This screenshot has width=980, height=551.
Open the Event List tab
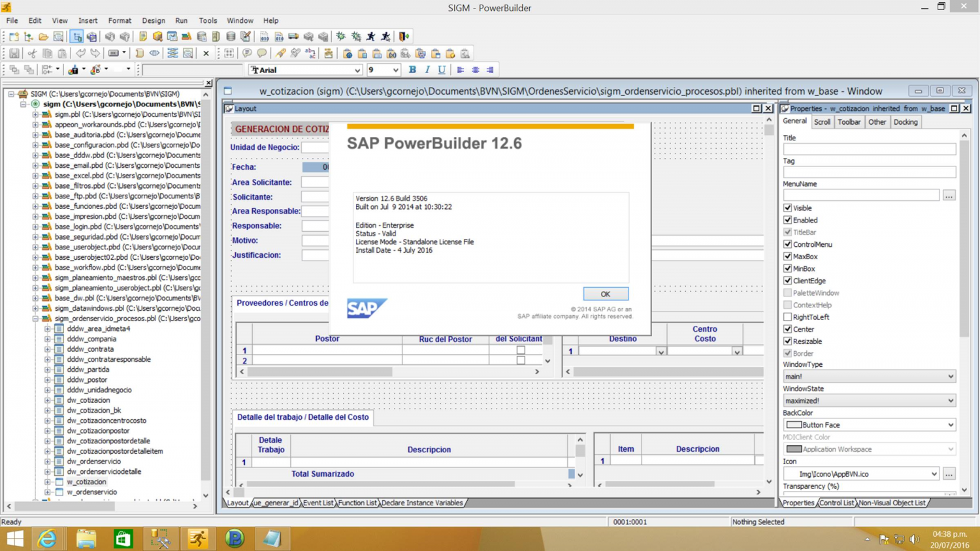(318, 503)
